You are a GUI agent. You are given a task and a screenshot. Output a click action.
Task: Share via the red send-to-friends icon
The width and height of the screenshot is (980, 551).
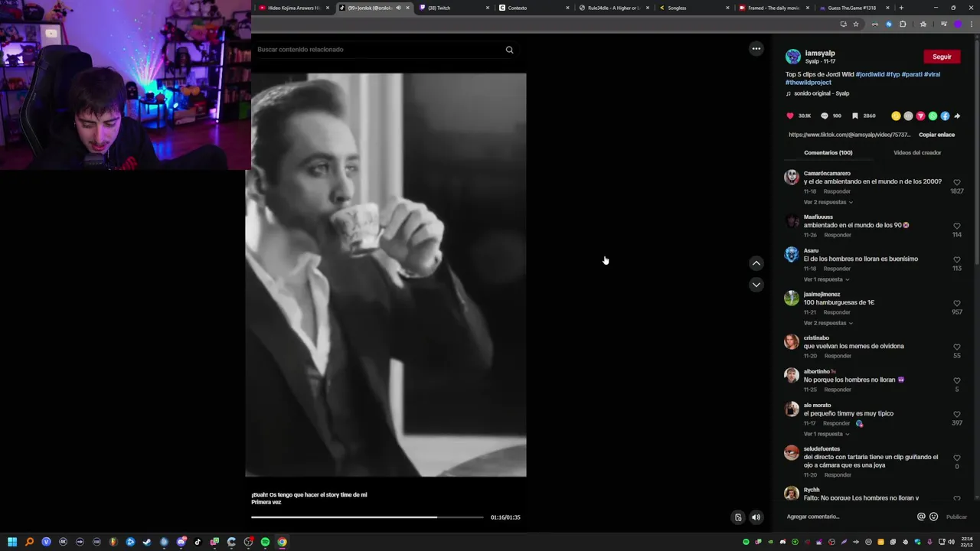920,116
